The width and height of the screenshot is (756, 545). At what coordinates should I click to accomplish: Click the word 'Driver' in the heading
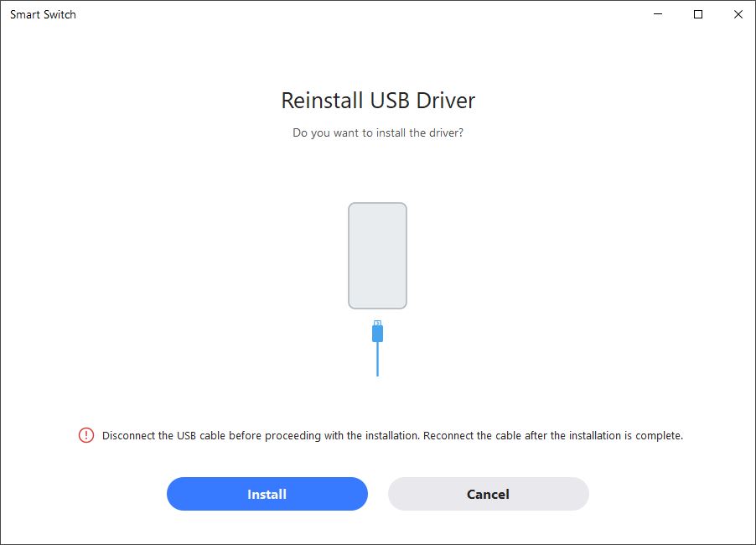pyautogui.click(x=446, y=101)
